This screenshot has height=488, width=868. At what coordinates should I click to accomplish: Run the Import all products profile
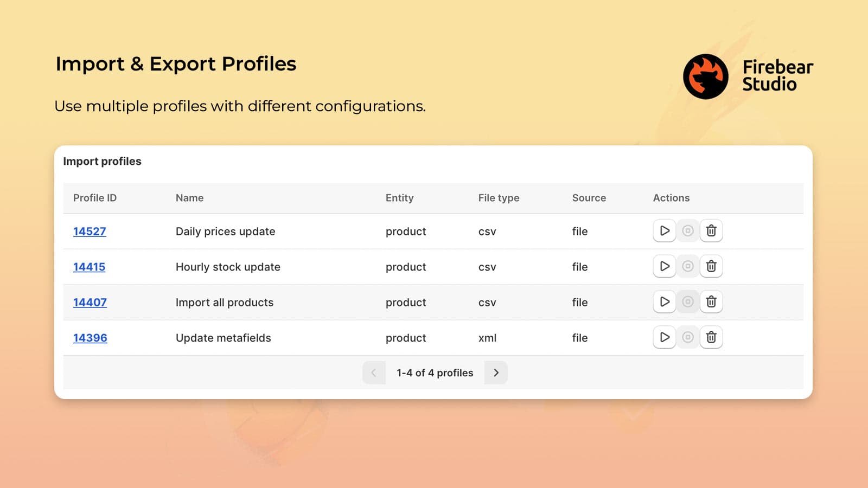664,302
